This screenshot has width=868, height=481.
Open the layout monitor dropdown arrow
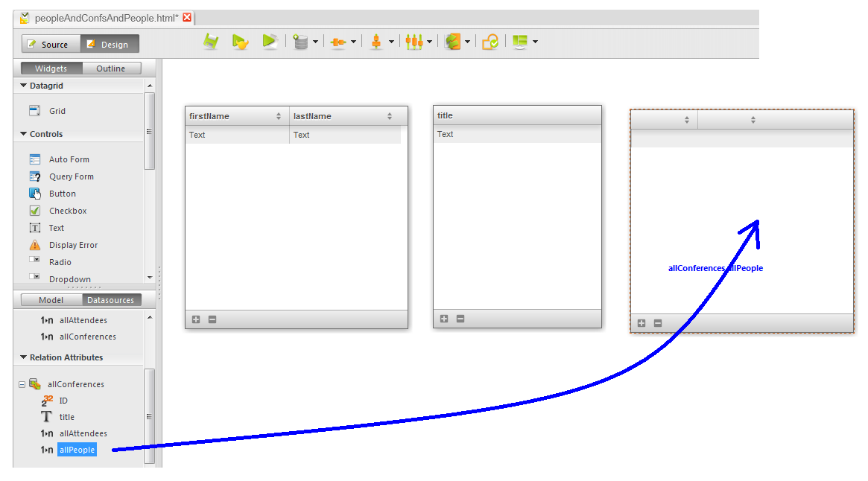tap(535, 42)
